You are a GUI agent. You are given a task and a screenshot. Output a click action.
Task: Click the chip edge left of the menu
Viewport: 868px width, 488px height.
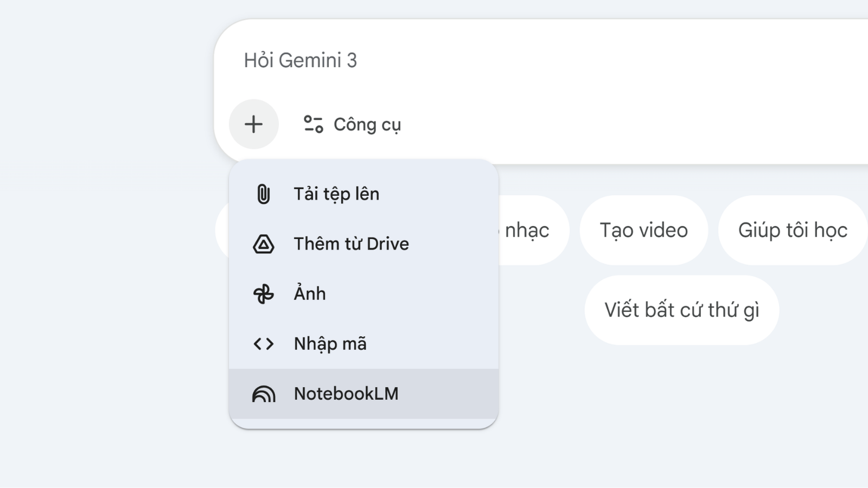tap(222, 230)
